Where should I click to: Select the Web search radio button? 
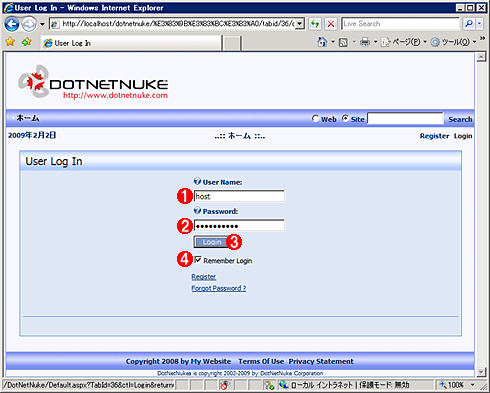[315, 118]
